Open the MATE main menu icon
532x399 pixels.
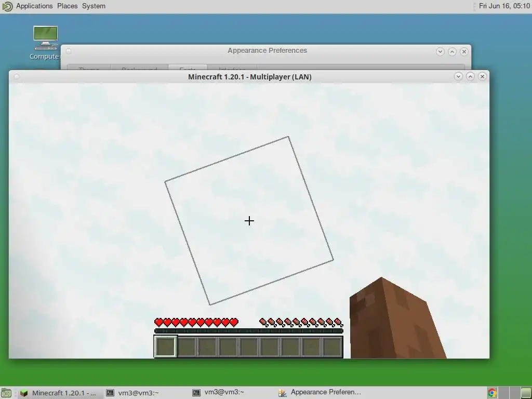click(7, 6)
